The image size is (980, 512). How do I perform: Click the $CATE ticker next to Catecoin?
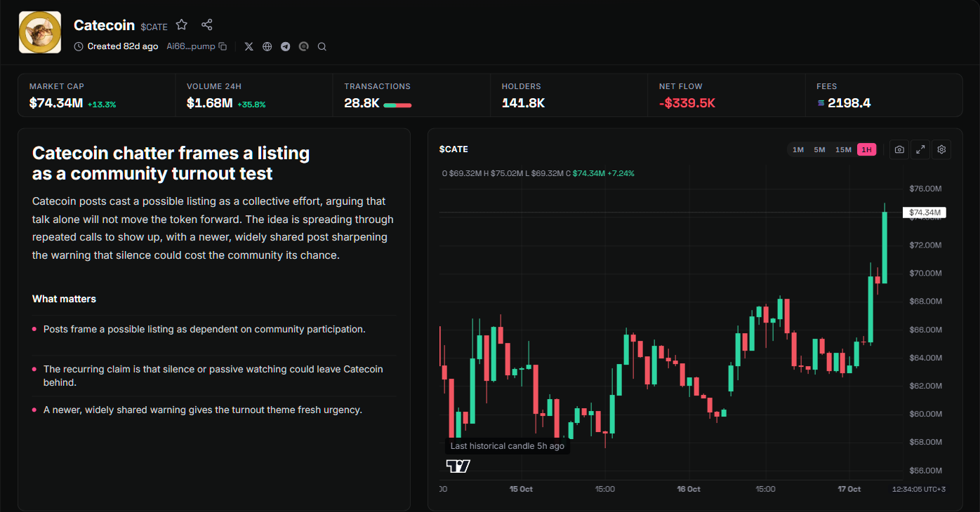click(154, 27)
